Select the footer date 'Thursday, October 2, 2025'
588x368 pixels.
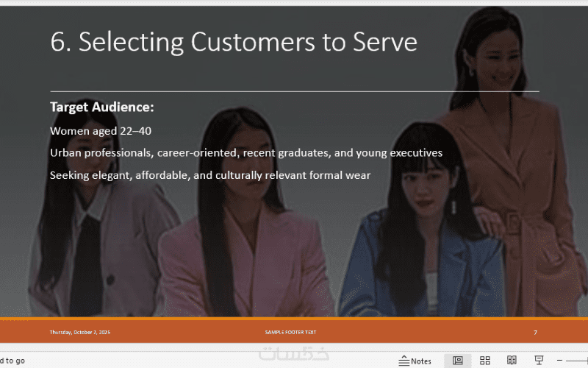(80, 333)
